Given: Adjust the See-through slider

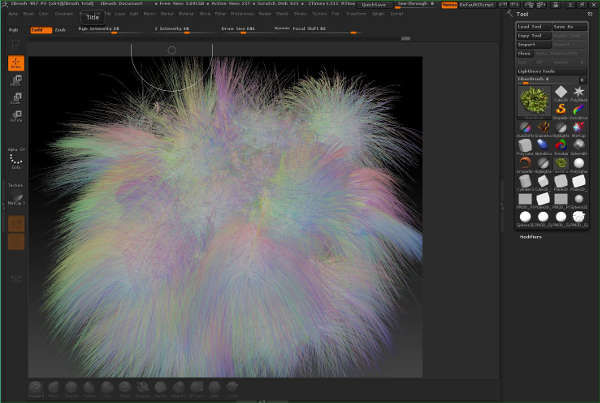Looking at the screenshot, I should coord(415,5).
